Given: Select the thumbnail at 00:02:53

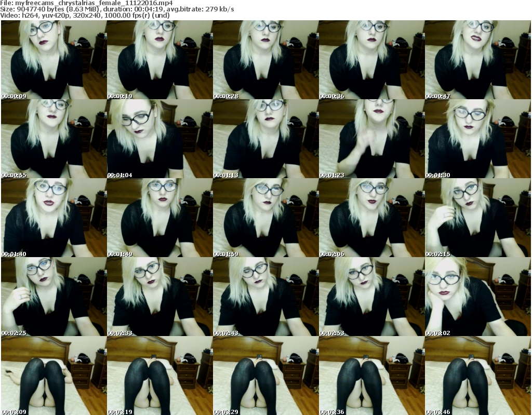Looking at the screenshot, I should pyautogui.click(x=371, y=297).
